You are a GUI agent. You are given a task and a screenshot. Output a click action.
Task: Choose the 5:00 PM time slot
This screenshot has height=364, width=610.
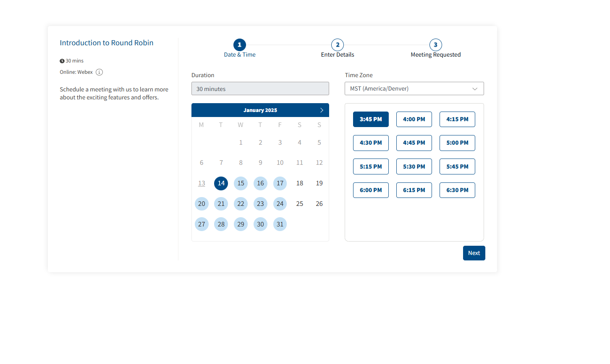(457, 143)
